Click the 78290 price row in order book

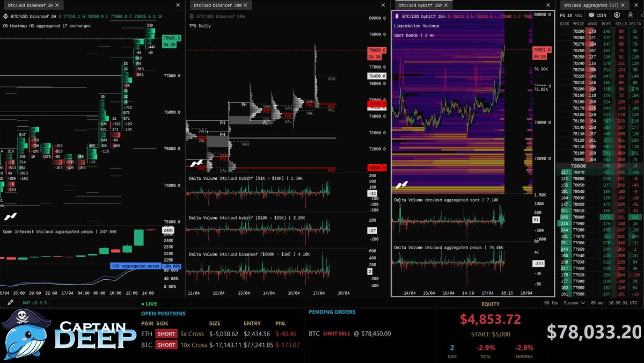(x=600, y=32)
